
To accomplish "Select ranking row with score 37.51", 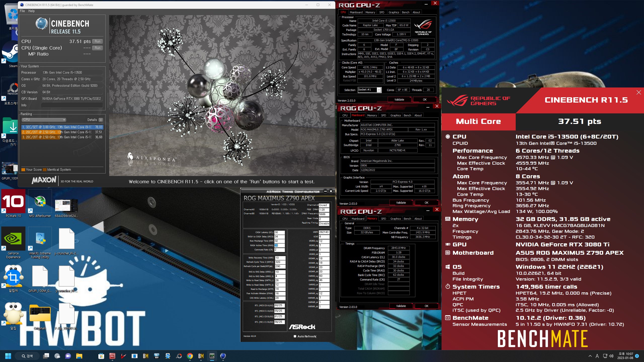I will pos(62,132).
